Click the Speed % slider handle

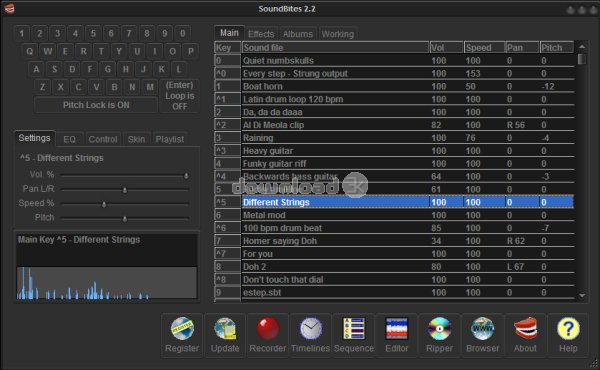click(x=104, y=204)
